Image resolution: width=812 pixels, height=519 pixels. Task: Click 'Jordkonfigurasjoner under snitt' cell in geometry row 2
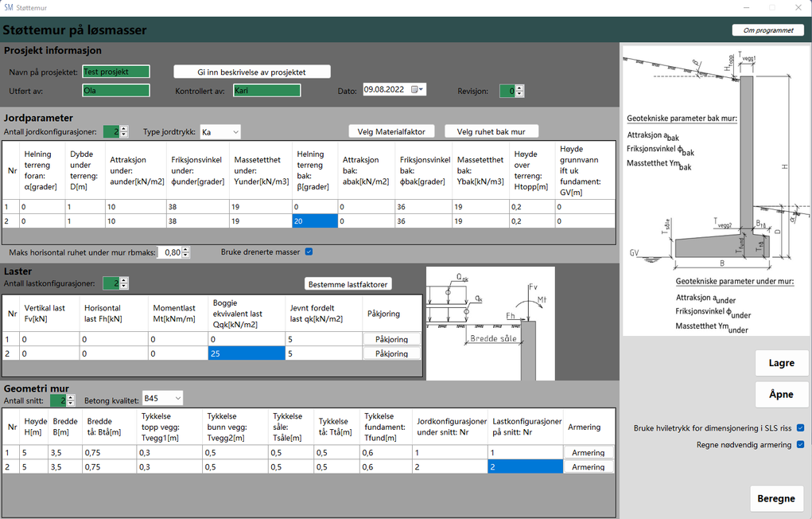[450, 467]
